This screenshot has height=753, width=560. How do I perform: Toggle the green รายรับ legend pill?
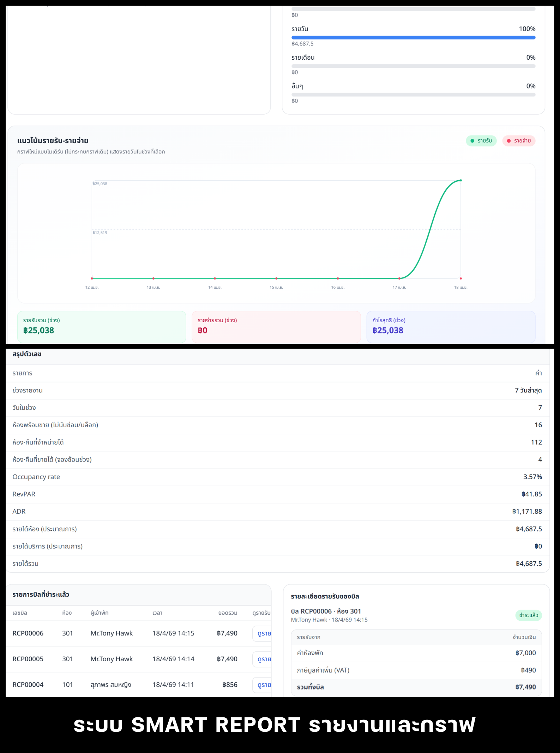481,141
